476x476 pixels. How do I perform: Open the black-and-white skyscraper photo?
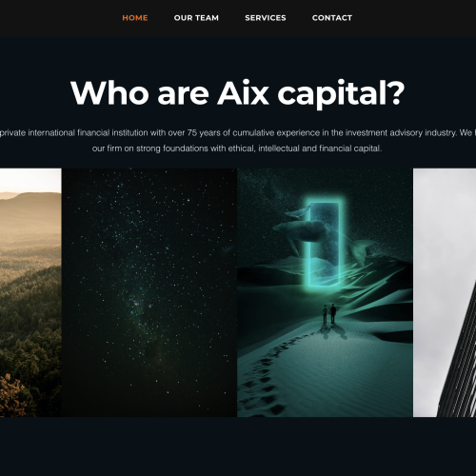(445, 292)
